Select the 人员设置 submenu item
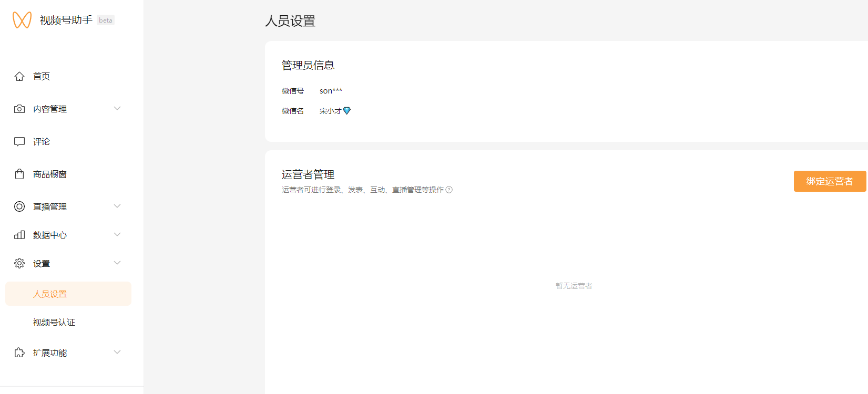The image size is (868, 394). 68,294
